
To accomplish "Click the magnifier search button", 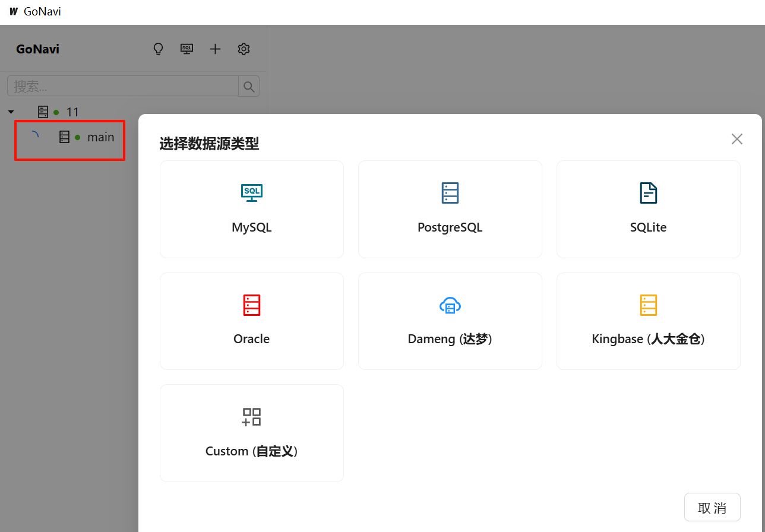I will pyautogui.click(x=249, y=86).
